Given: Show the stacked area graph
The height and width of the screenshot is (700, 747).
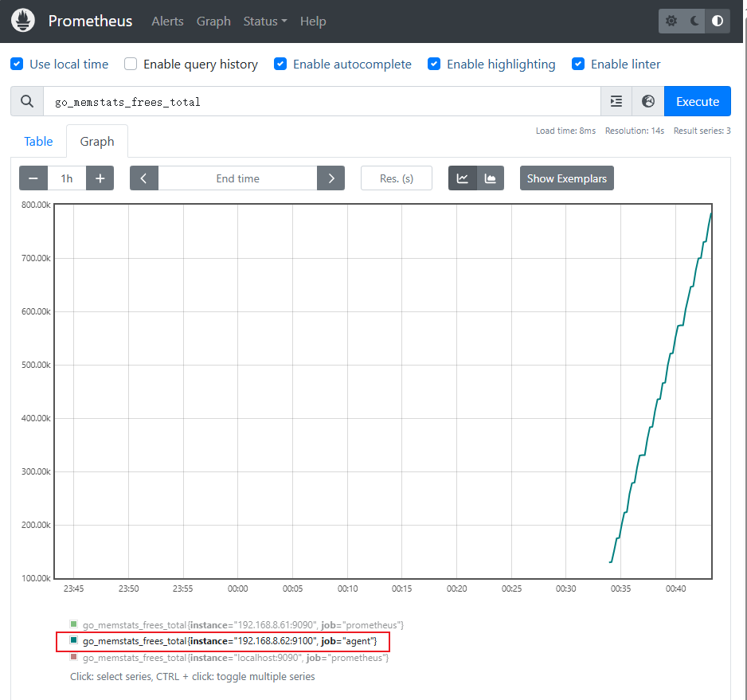Looking at the screenshot, I should (x=491, y=178).
